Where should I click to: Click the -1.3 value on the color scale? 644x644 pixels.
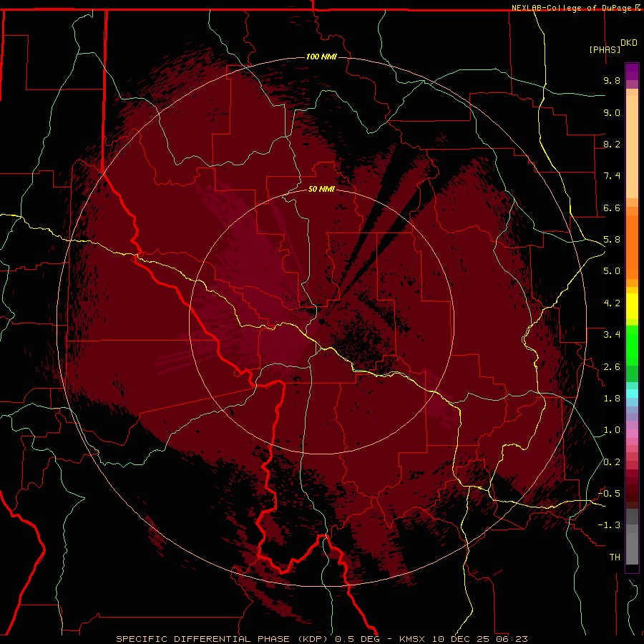click(609, 525)
